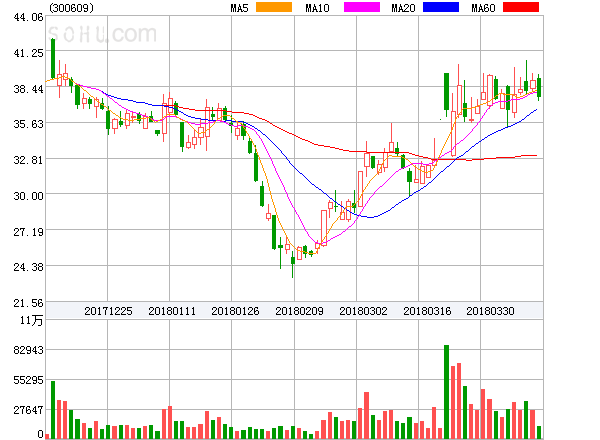Image resolution: width=600 pixels, height=440 pixels.
Task: Click the 20180126 date label
Action: coord(235,311)
